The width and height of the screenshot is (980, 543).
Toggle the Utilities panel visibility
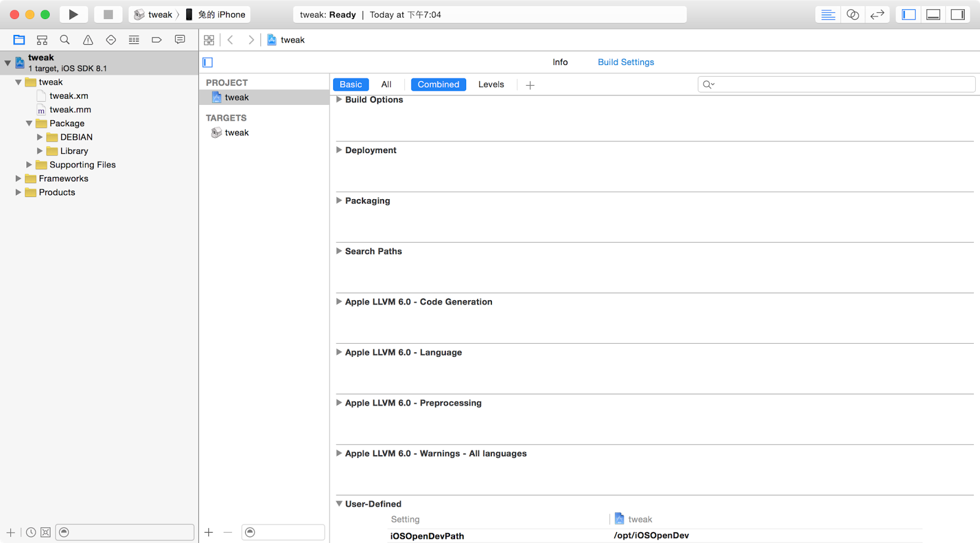point(958,15)
